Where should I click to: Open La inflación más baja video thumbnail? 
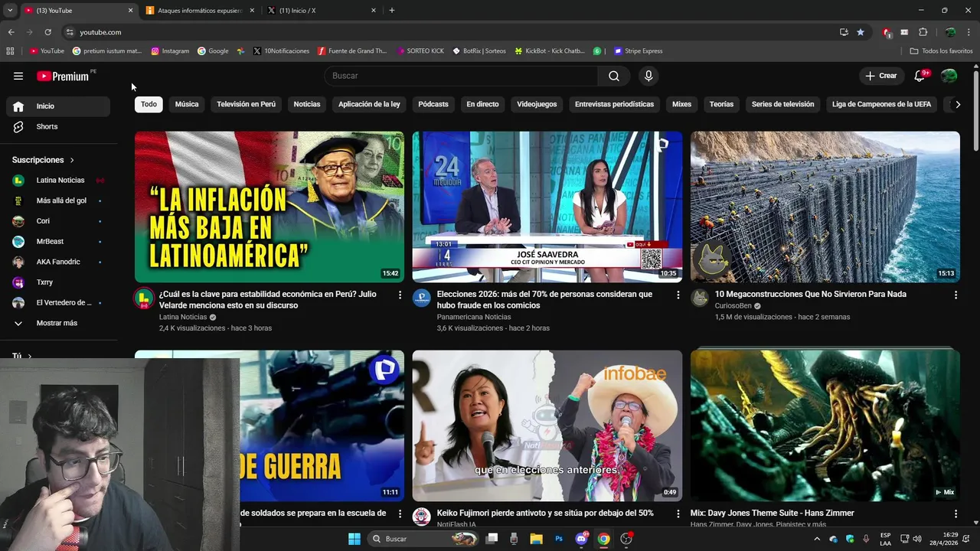269,207
